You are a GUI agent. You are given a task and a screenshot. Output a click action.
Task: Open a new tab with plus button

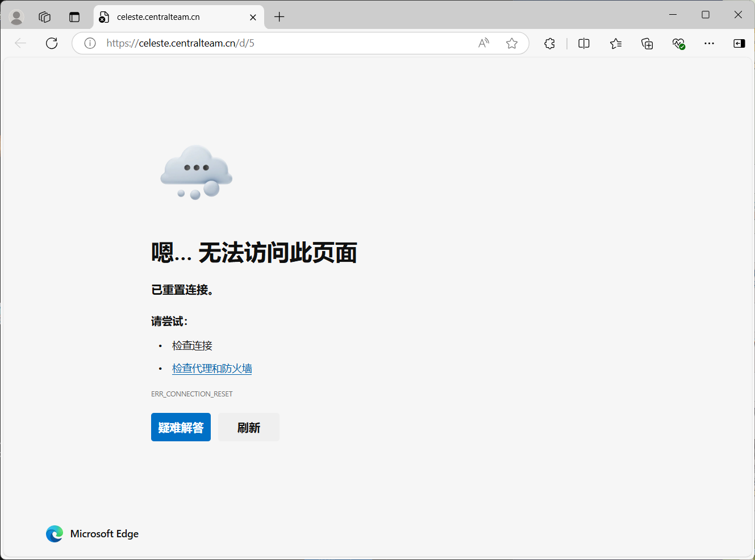tap(279, 17)
